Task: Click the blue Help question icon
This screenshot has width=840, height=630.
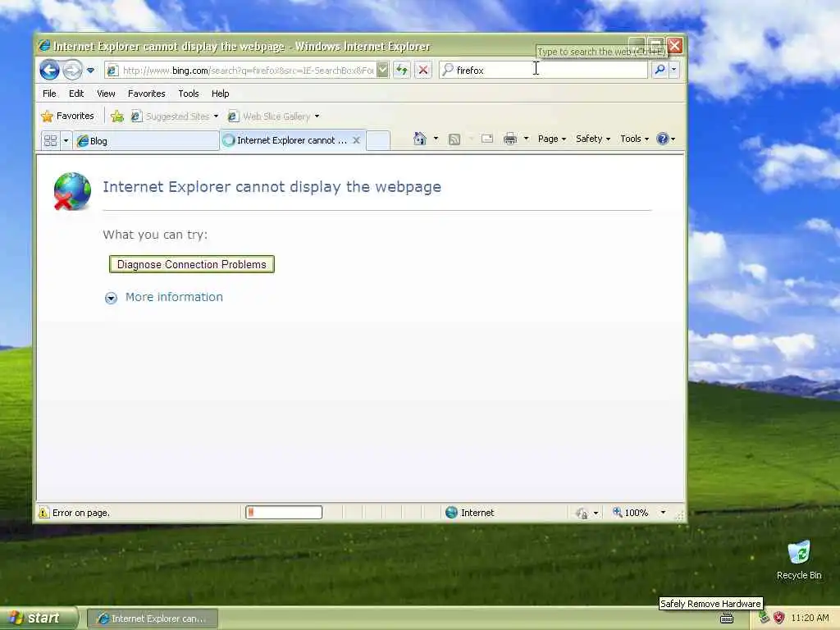Action: [x=663, y=139]
